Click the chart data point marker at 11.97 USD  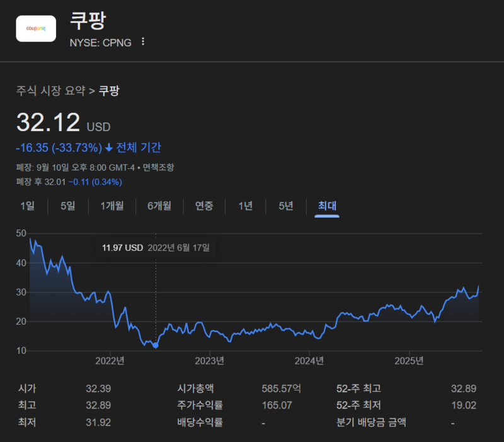[x=156, y=345]
